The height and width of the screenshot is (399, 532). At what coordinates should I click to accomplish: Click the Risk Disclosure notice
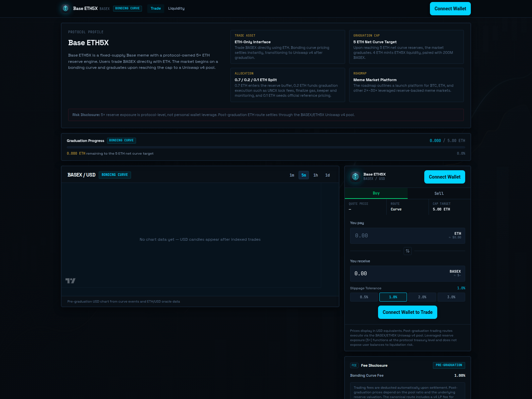pos(266,115)
